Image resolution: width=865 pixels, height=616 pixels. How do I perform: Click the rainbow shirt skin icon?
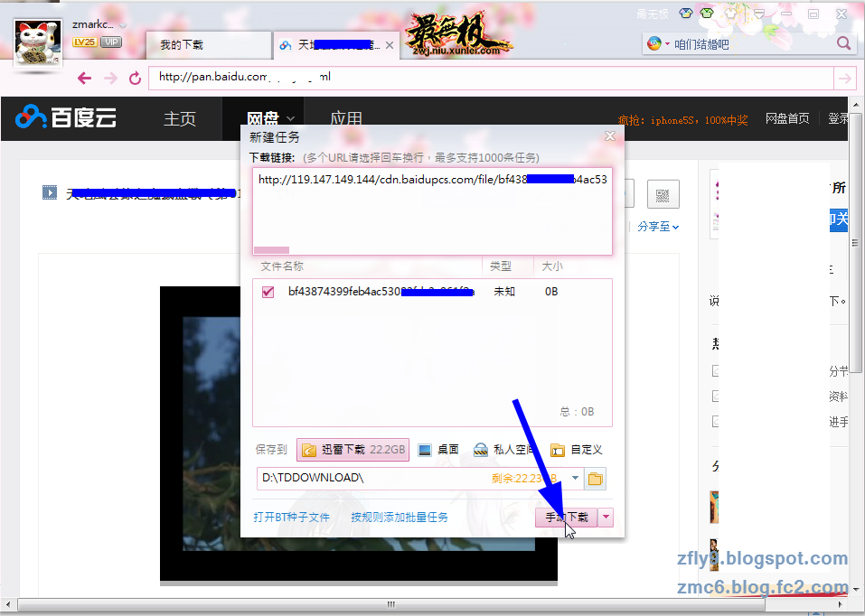[x=686, y=14]
